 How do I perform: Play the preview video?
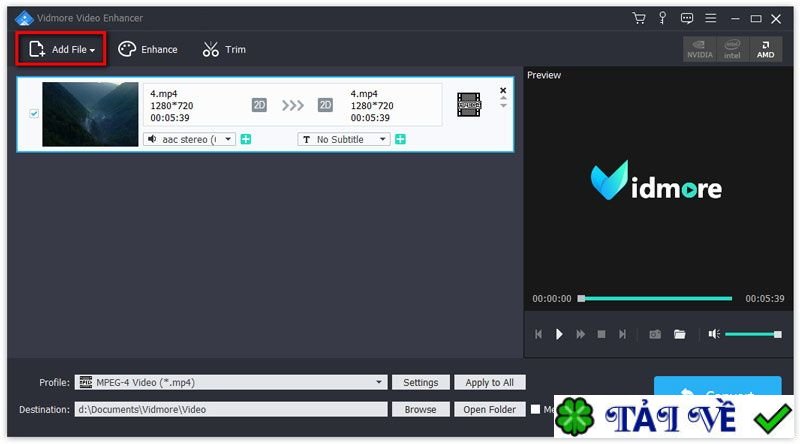pyautogui.click(x=559, y=334)
